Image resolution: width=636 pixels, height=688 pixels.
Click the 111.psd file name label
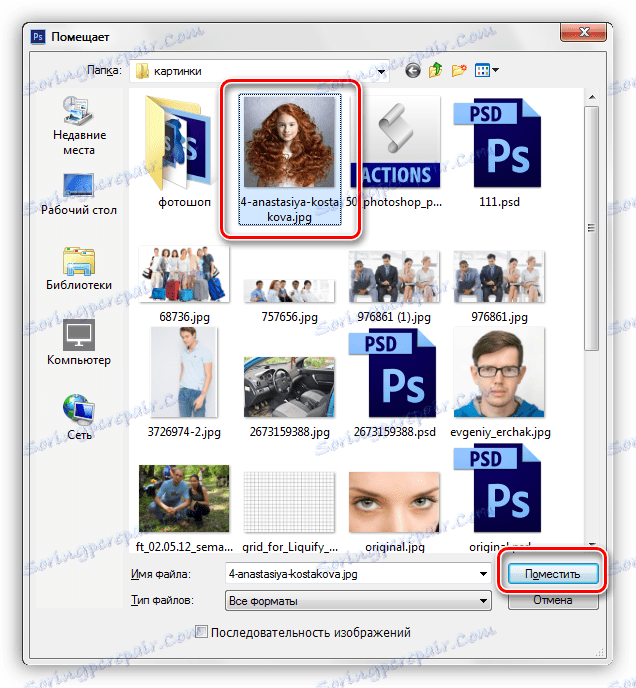[499, 202]
